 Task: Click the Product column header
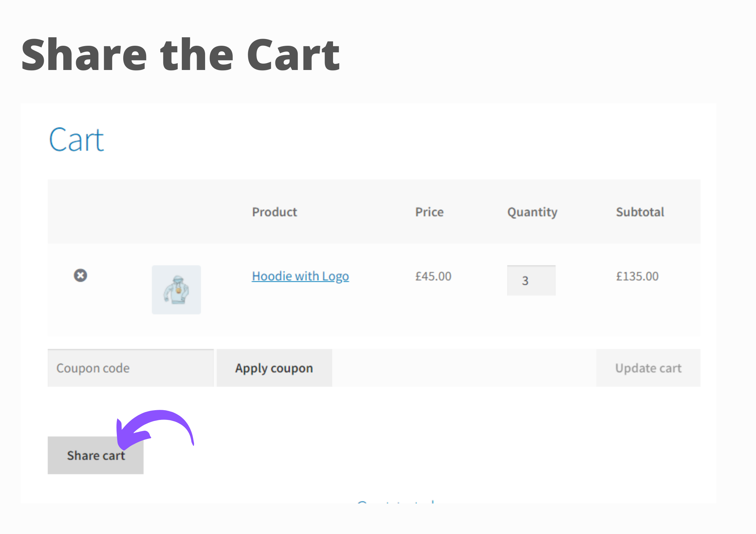(x=274, y=212)
